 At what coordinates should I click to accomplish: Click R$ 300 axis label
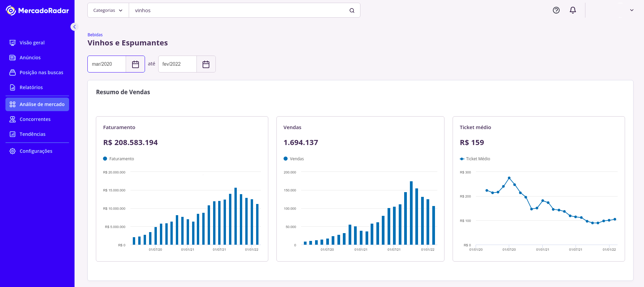(465, 172)
